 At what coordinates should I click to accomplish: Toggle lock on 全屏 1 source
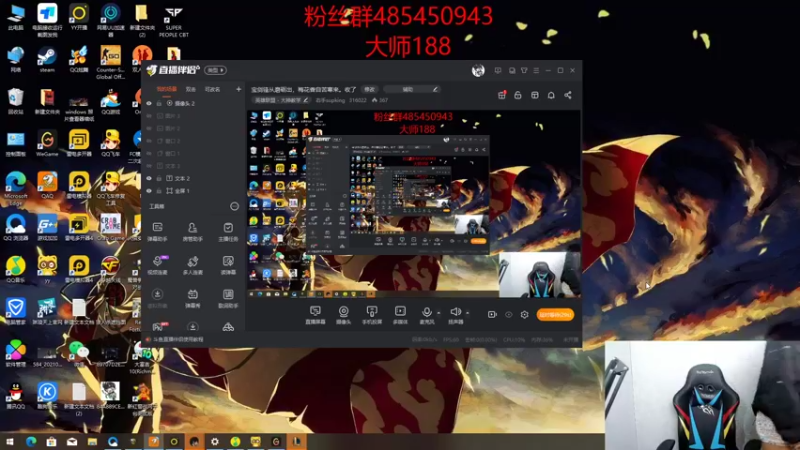pyautogui.click(x=159, y=191)
